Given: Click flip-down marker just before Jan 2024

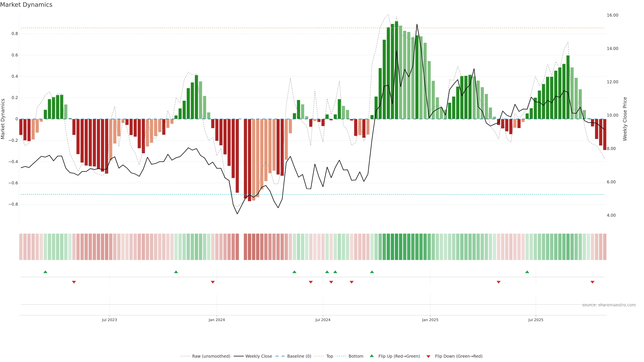Looking at the screenshot, I should click(x=212, y=282).
